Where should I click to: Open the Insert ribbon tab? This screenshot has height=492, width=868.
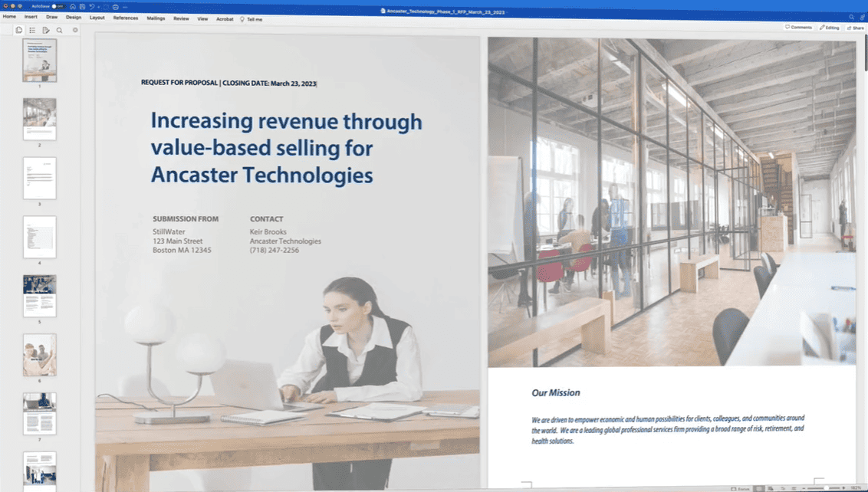[x=31, y=17]
